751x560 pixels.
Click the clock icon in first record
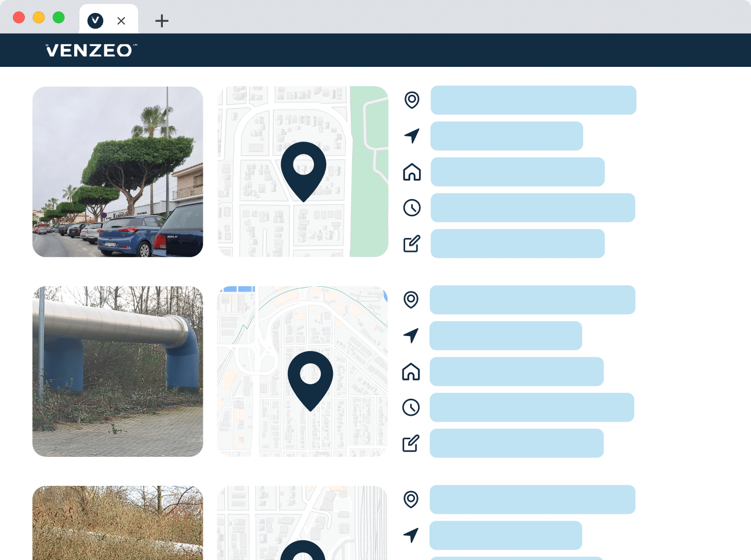(x=412, y=208)
